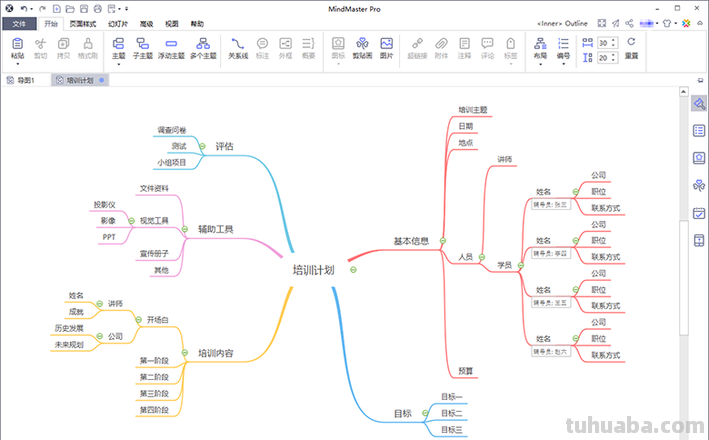Collapse the 基本信息 branch
709x440 pixels.
(x=443, y=241)
